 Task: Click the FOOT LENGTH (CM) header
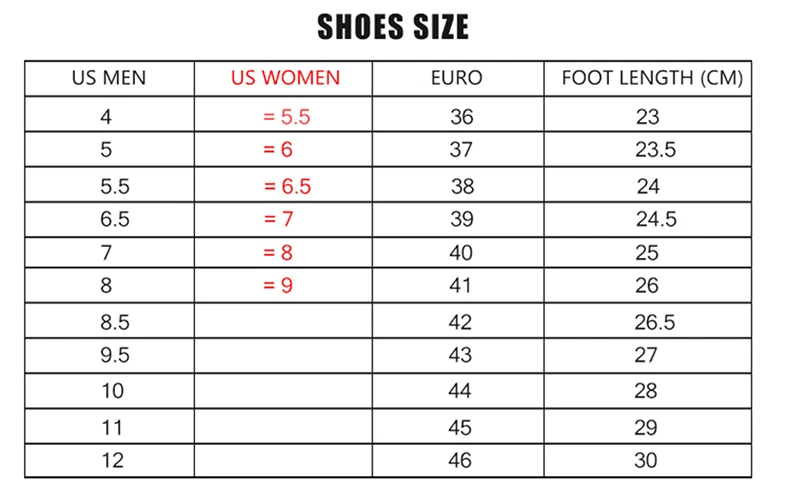(648, 78)
